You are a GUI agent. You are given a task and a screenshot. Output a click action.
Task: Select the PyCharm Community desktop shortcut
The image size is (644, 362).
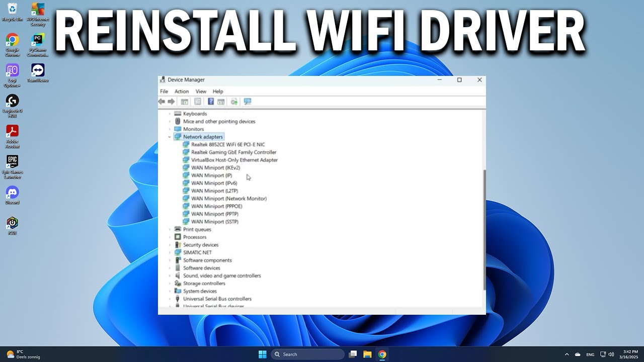click(38, 44)
